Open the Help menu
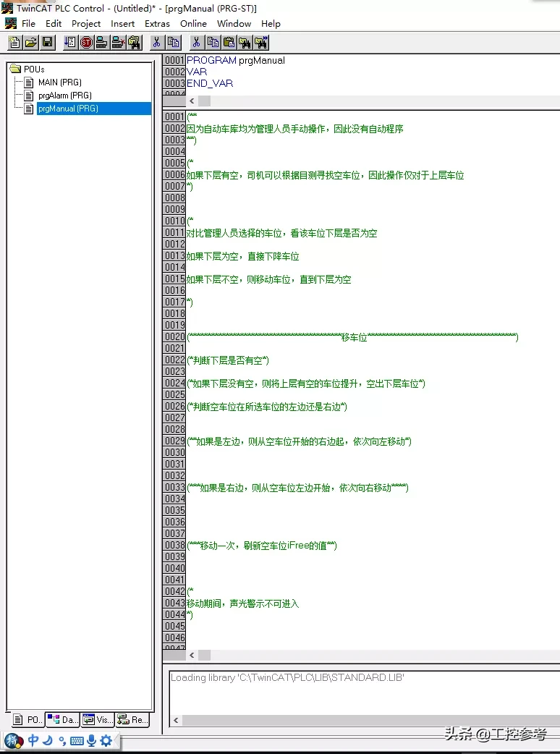This screenshot has width=560, height=754. (271, 24)
